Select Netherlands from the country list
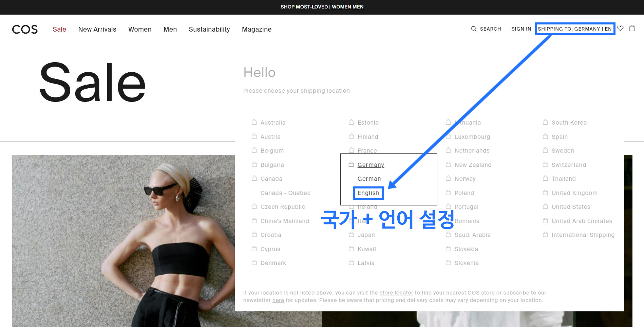644x327 pixels. tap(472, 151)
